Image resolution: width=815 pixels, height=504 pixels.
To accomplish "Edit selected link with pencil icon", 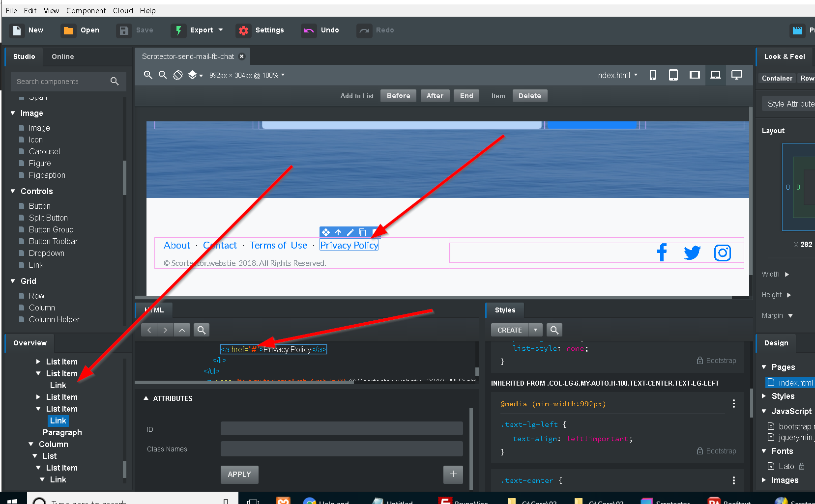I will coord(350,232).
